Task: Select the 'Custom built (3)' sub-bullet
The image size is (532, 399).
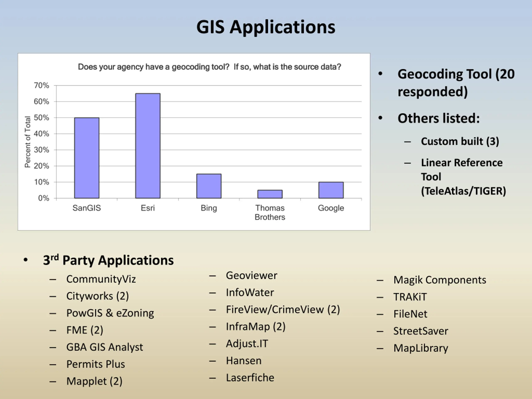Action: point(460,142)
